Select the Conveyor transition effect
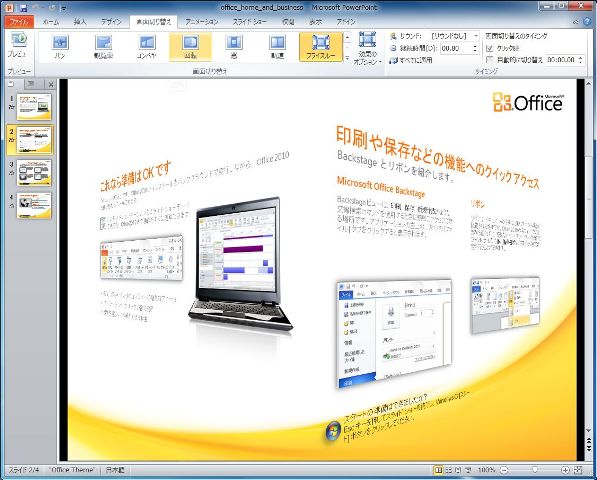 pyautogui.click(x=147, y=46)
